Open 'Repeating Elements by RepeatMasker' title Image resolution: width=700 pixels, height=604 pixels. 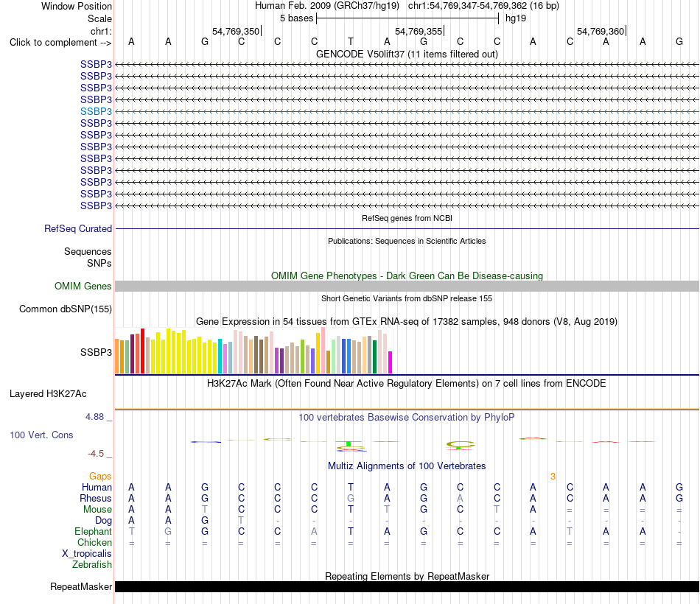407,576
